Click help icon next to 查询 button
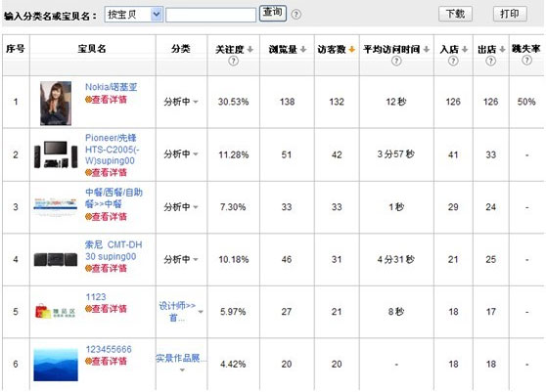Screen dimensions: 546x392 (x=296, y=15)
